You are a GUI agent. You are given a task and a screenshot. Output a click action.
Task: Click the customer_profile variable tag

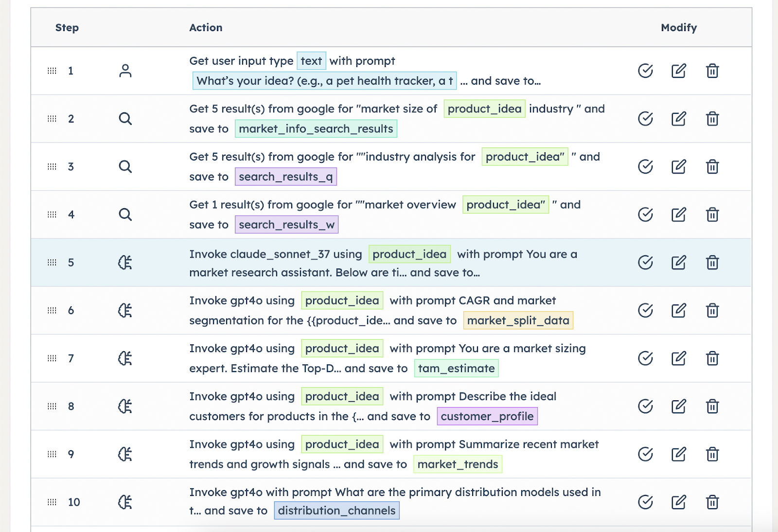pos(487,416)
